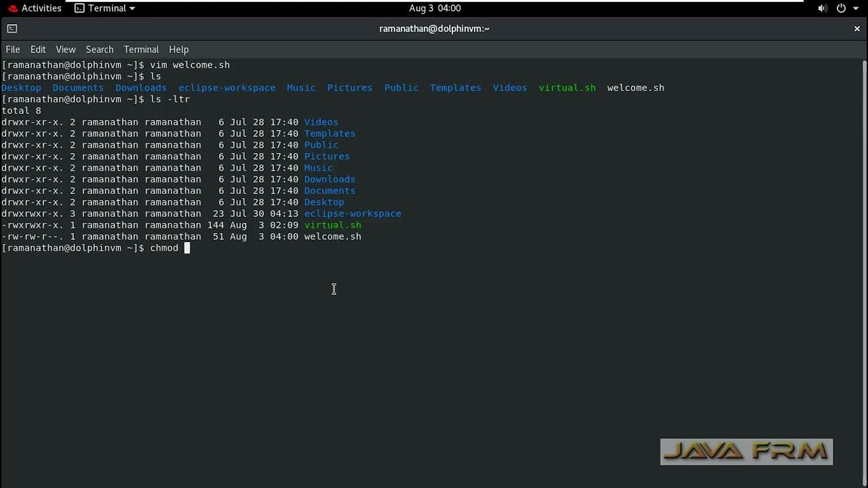Screen dimensions: 868x488
Task: Click 'Music' in the long listing
Action: click(319, 168)
